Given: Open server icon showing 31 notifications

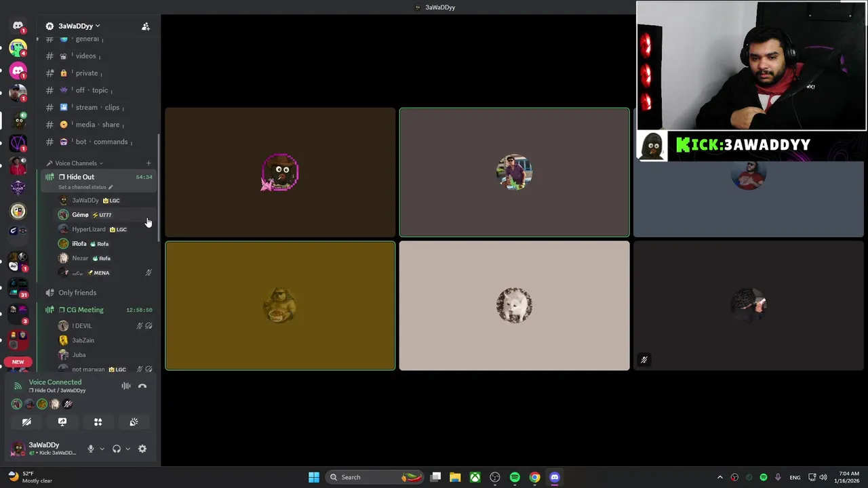Looking at the screenshot, I should [x=18, y=287].
